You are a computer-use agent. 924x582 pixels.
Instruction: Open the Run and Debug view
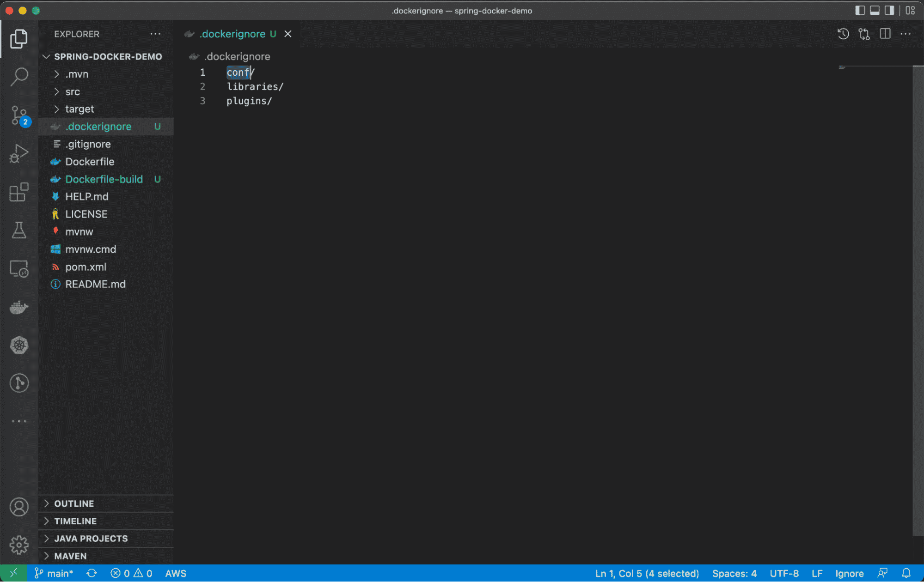point(19,153)
